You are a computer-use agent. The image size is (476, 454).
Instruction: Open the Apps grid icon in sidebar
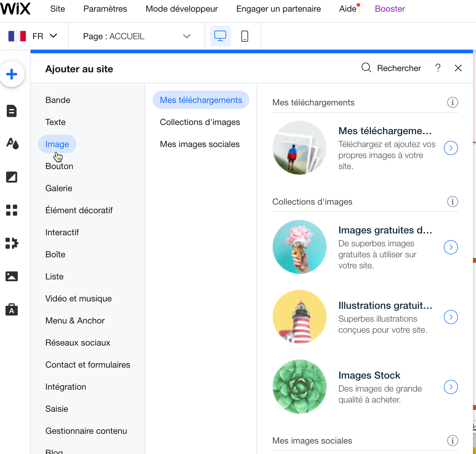coord(12,210)
